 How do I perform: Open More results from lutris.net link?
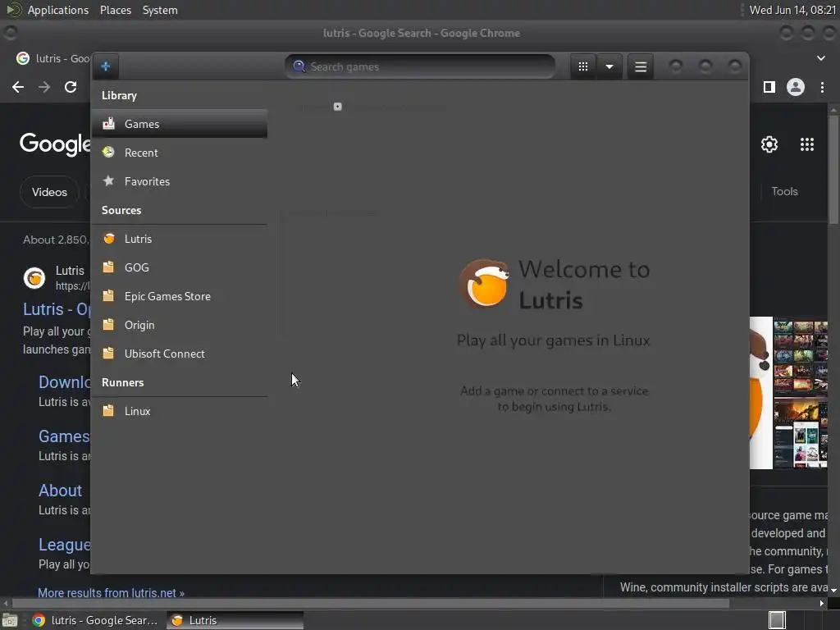click(x=111, y=592)
